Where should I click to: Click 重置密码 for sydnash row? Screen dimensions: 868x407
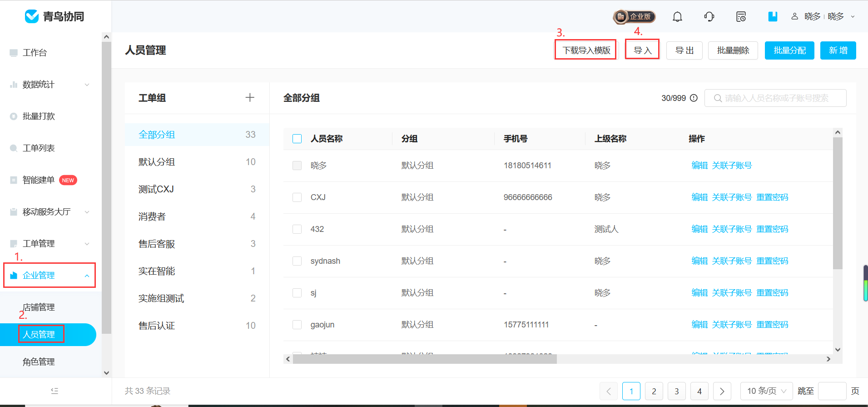(x=772, y=261)
